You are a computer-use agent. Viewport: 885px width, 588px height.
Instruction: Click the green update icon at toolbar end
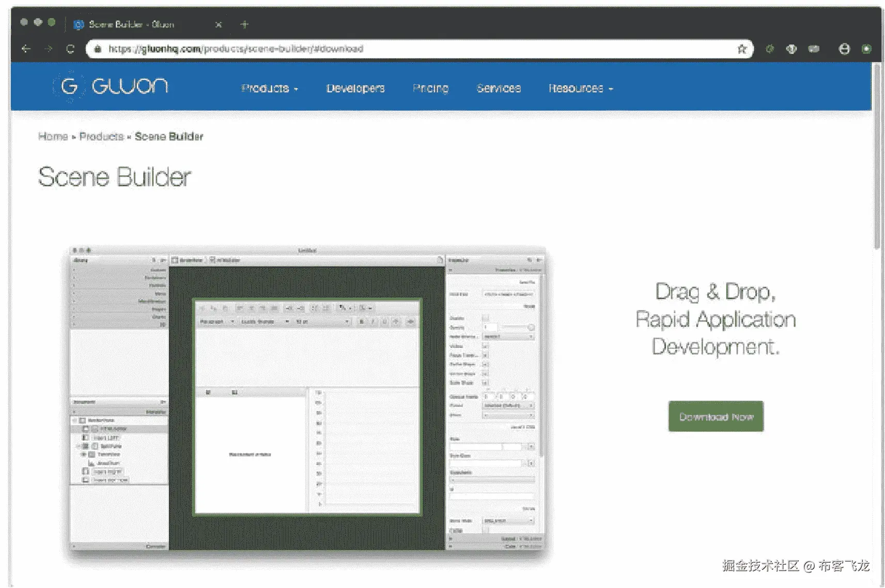(866, 49)
